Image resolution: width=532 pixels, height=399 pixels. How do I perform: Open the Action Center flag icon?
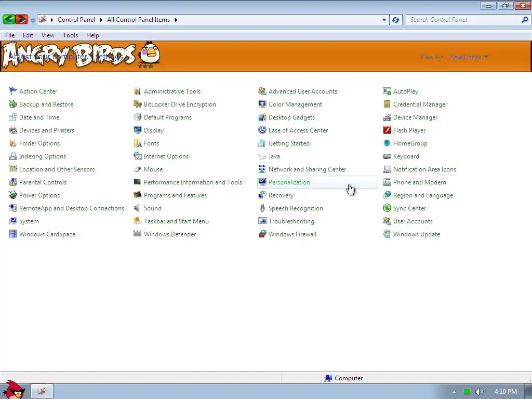point(13,91)
